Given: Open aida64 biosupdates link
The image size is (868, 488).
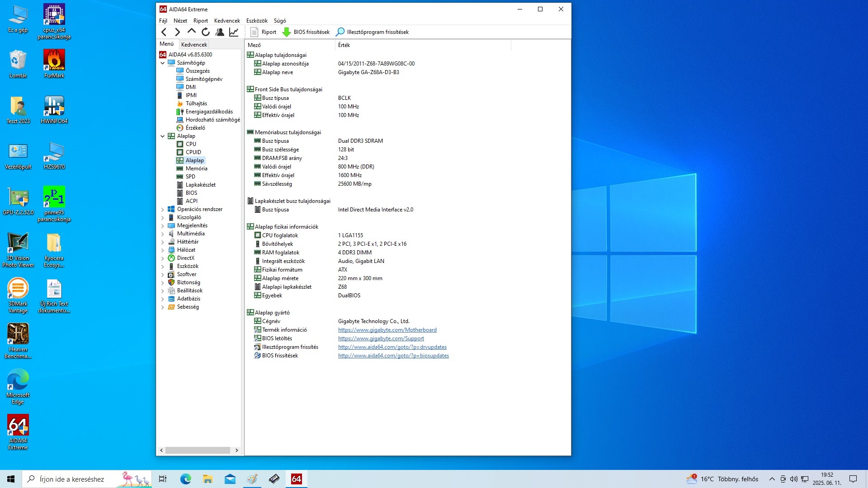Looking at the screenshot, I should [x=393, y=356].
